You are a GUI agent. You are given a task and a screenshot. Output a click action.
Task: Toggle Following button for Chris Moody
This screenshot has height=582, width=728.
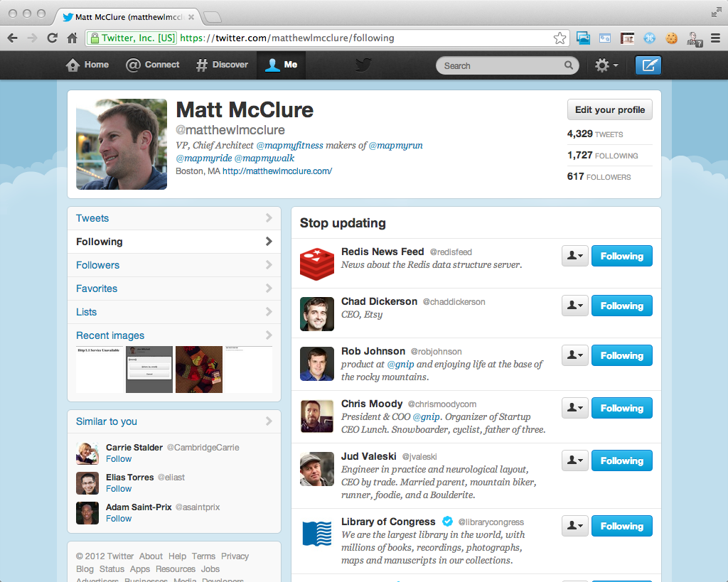[x=621, y=408]
